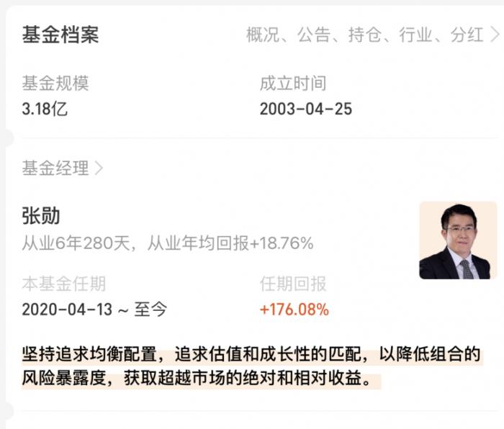The height and width of the screenshot is (429, 504).
Task: Click the +176.08% tenure return value
Action: pos(294,310)
